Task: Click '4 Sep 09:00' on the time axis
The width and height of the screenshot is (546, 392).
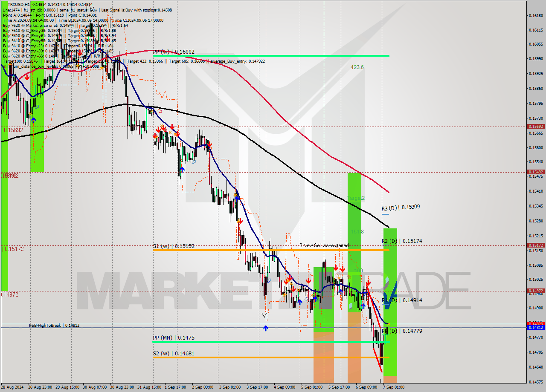Action: (x=285, y=387)
